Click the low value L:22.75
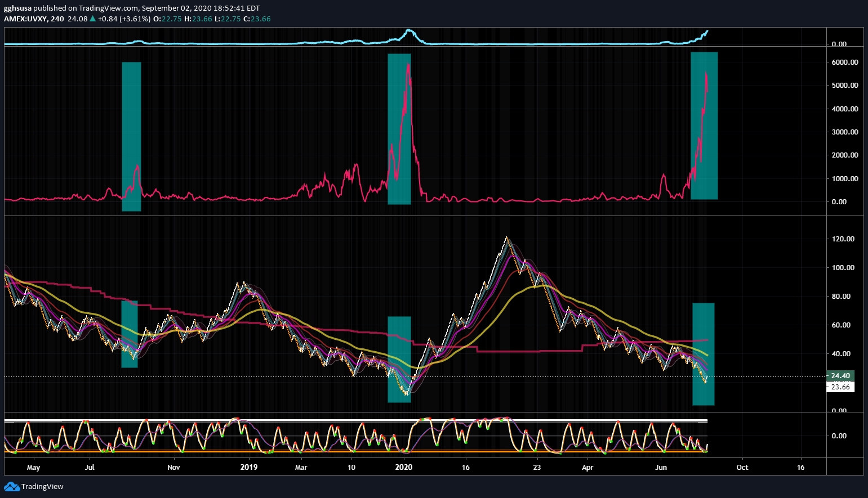The image size is (868, 498). click(228, 19)
